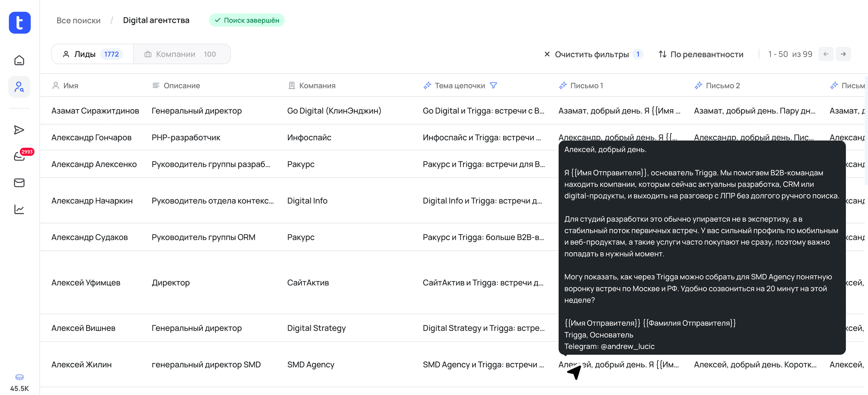Select Александр Начаркин name cell
Screen dimensions: 868x395
tap(92, 201)
